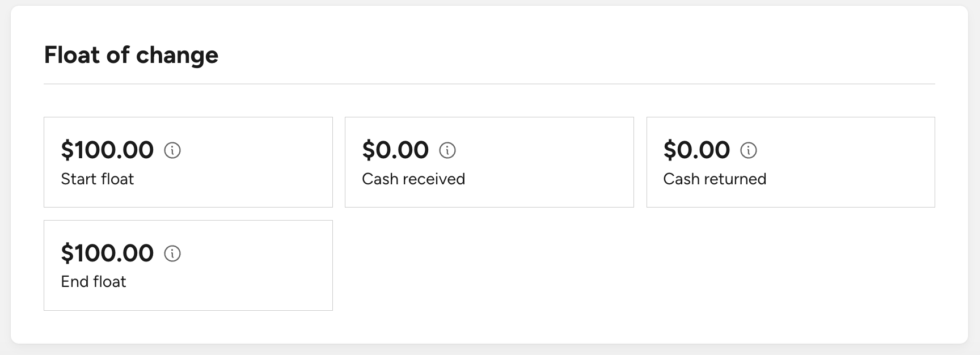The image size is (980, 355).
Task: Select the Cash received label text
Action: click(x=413, y=179)
